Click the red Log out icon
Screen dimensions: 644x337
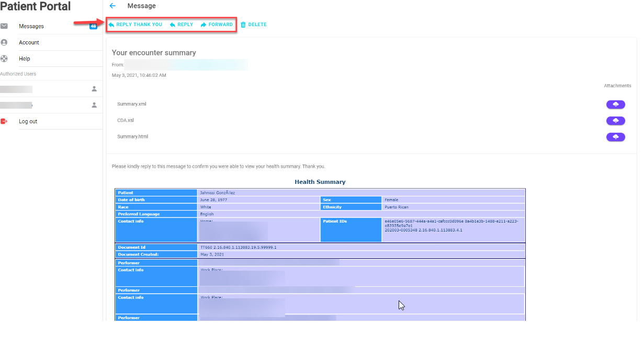click(x=4, y=121)
